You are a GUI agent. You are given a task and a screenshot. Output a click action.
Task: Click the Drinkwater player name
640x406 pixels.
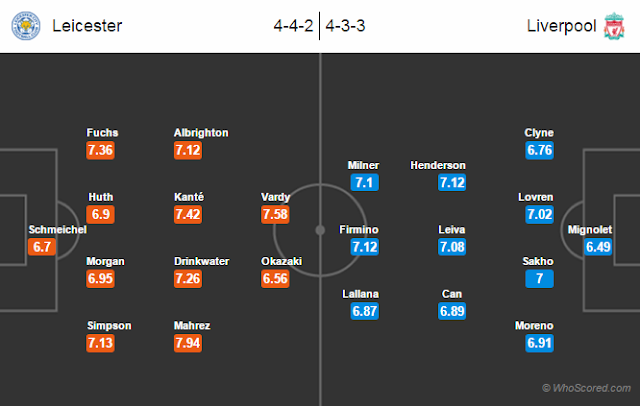pos(202,261)
